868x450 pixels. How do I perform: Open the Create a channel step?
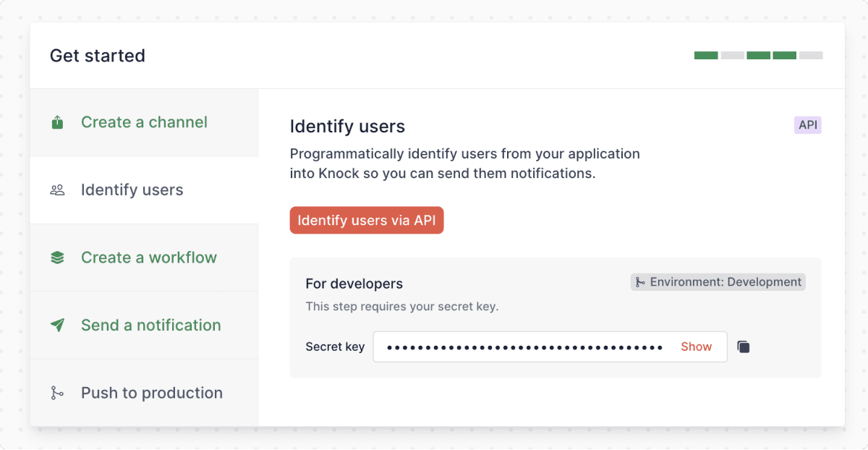click(x=143, y=122)
